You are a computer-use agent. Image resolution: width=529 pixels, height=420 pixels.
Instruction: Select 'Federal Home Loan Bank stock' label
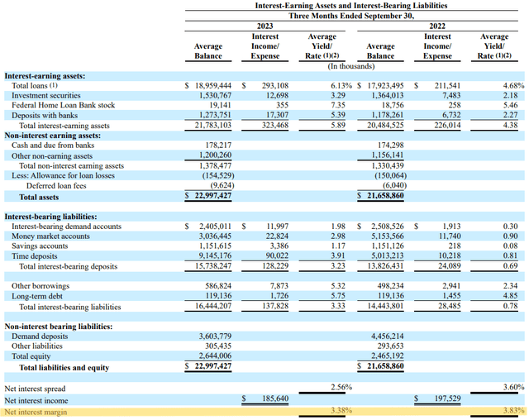(63, 105)
